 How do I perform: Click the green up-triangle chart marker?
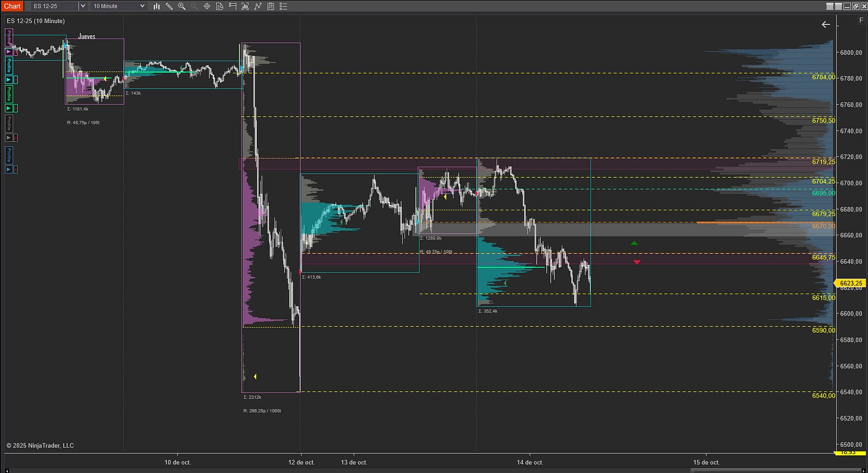click(x=634, y=243)
